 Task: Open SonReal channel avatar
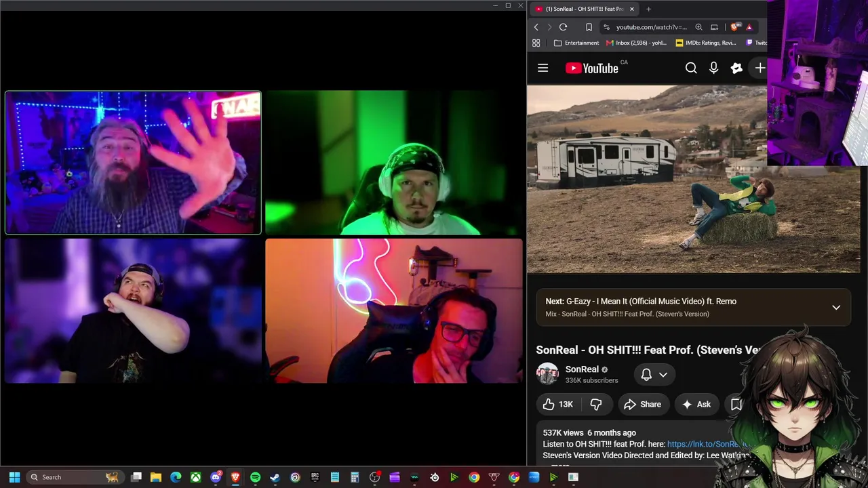[x=547, y=374]
